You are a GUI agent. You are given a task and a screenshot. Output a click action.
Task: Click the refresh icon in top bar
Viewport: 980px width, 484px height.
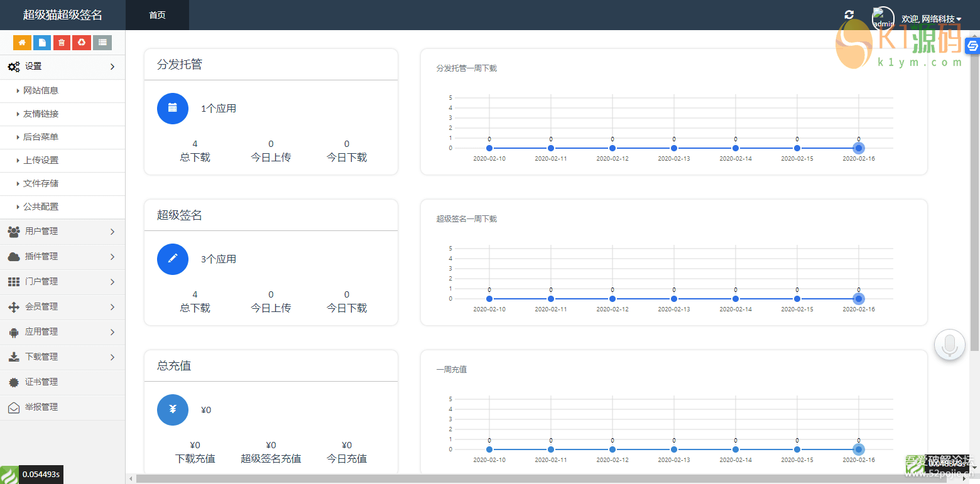(849, 15)
